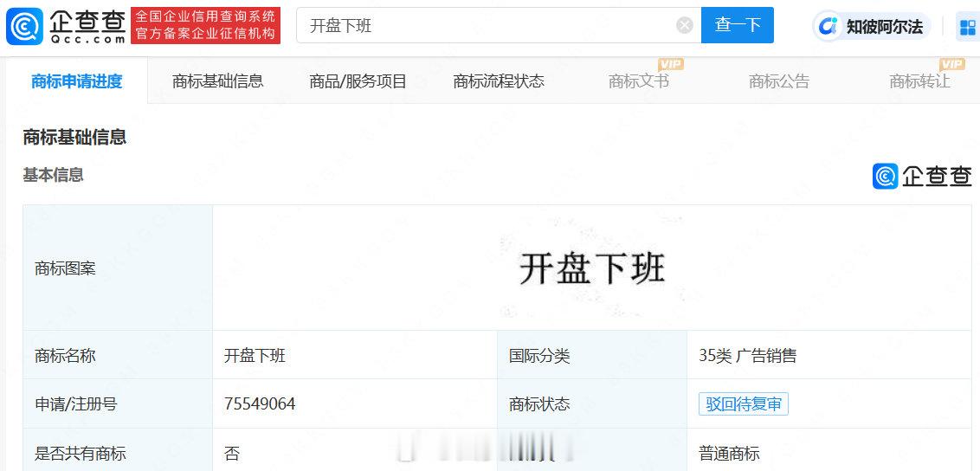Click the 查一下 search button
The image size is (980, 471).
click(738, 25)
